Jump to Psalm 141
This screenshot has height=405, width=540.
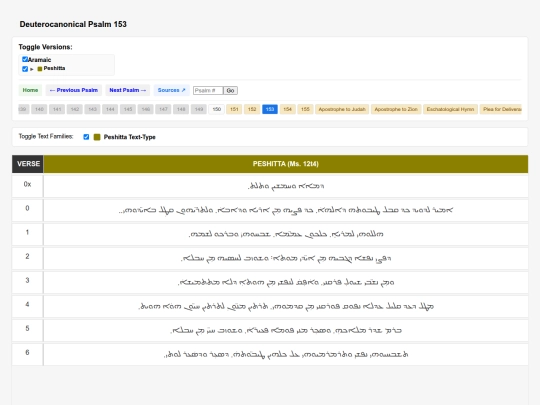click(57, 109)
